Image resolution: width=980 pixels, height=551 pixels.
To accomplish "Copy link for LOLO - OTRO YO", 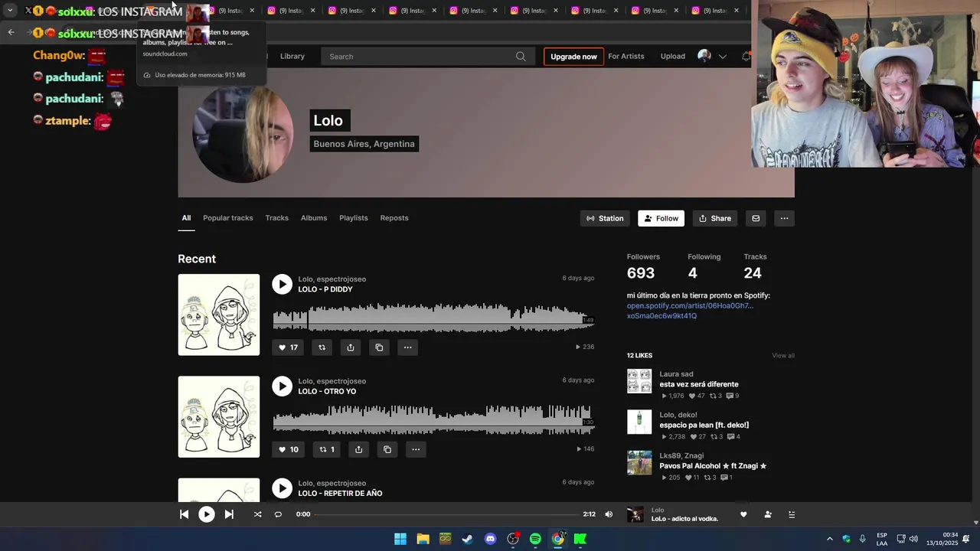I will tap(387, 449).
